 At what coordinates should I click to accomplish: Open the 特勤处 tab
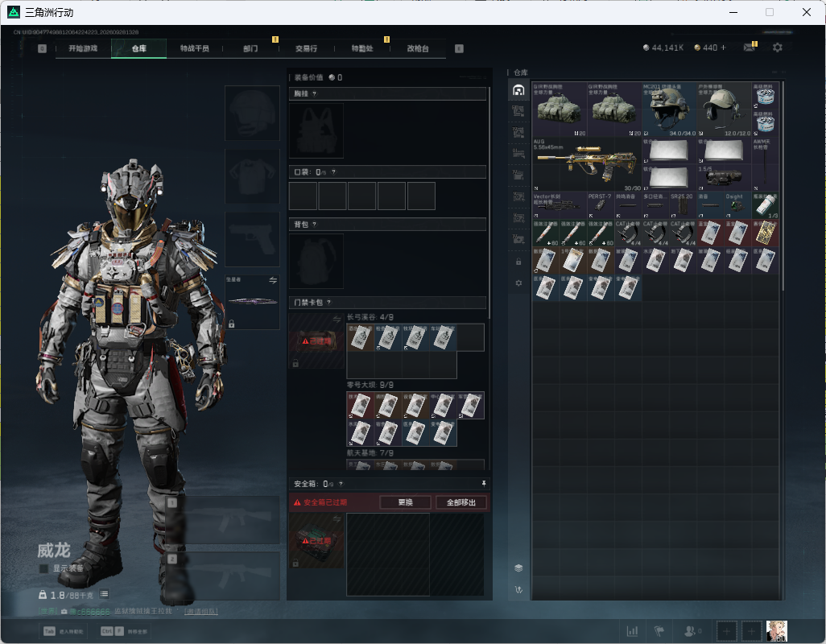click(362, 48)
